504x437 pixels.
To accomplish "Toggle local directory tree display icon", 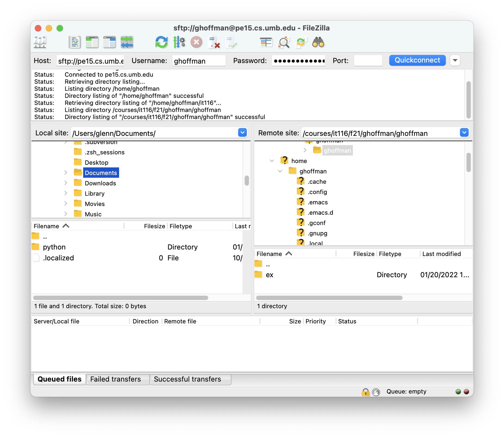I will click(x=92, y=43).
